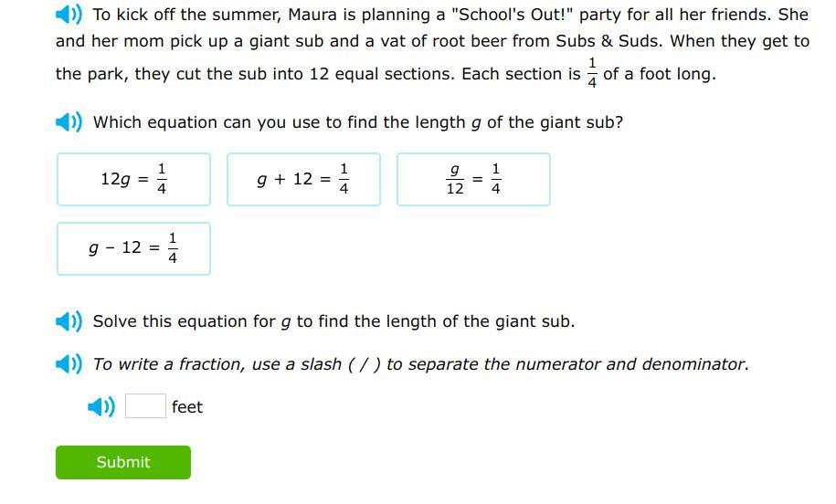Click the 'feet' unit label
Screen dimensions: 836x504
click(187, 407)
